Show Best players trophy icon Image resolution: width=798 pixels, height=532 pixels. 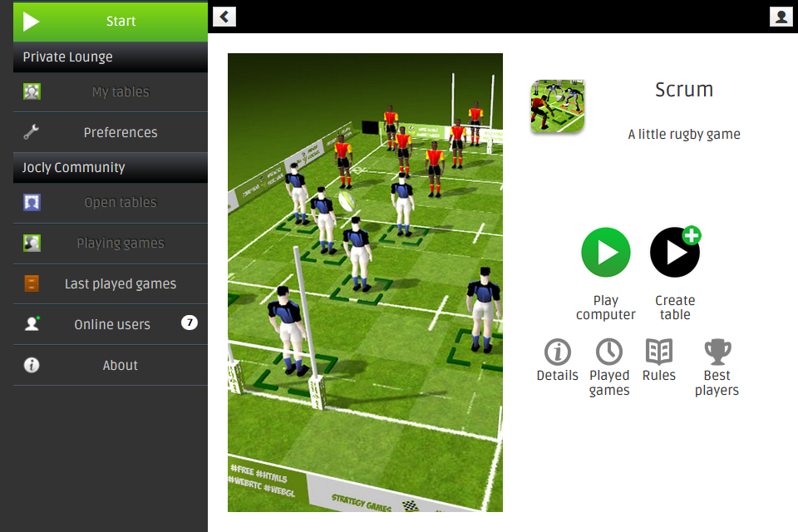(x=717, y=352)
